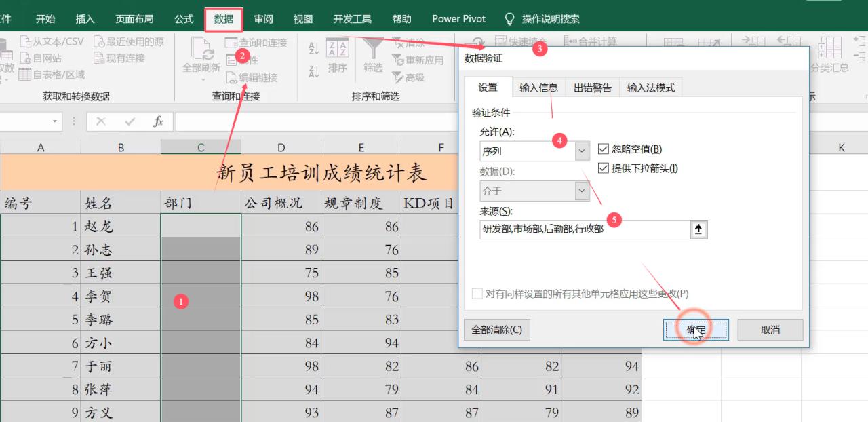
Task: Click into the formula bar input
Action: point(315,121)
